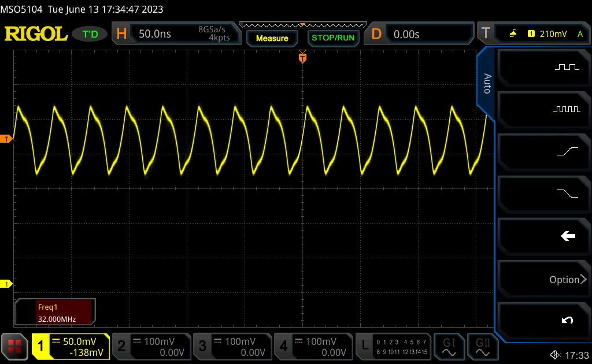Select the multi-pulse square wave icon
The height and width of the screenshot is (364, 592).
point(567,109)
